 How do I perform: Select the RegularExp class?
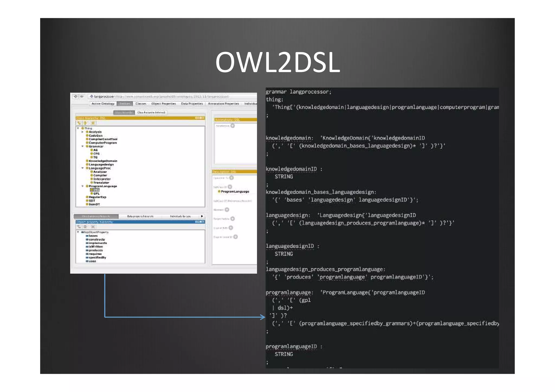coord(96,197)
